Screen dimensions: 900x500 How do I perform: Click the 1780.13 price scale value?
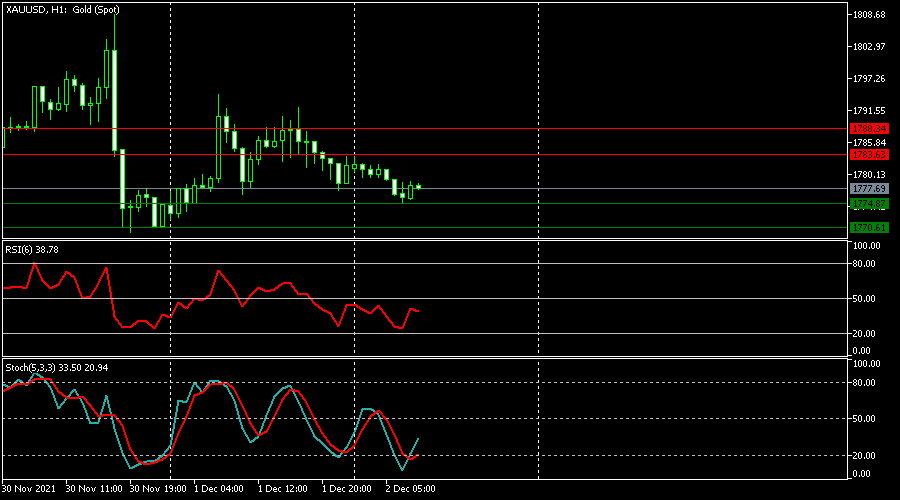tap(869, 175)
